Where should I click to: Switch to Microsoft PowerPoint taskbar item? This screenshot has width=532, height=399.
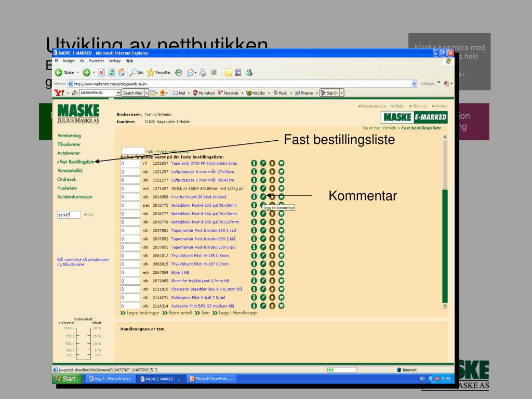(x=211, y=379)
